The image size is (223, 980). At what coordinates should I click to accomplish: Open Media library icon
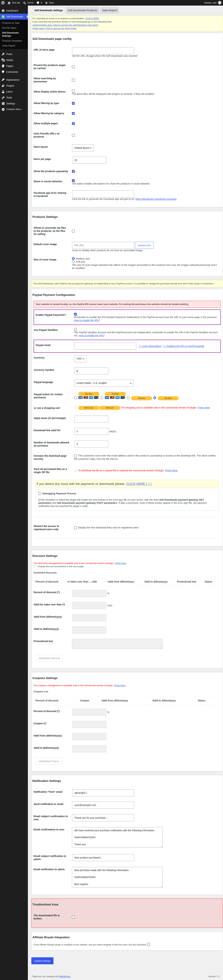coord(3,60)
